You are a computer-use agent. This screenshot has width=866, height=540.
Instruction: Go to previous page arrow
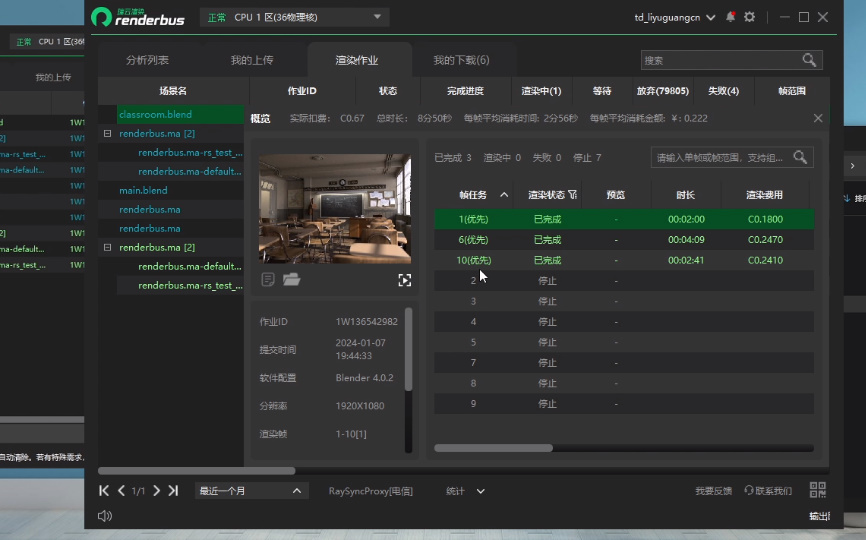coord(121,490)
